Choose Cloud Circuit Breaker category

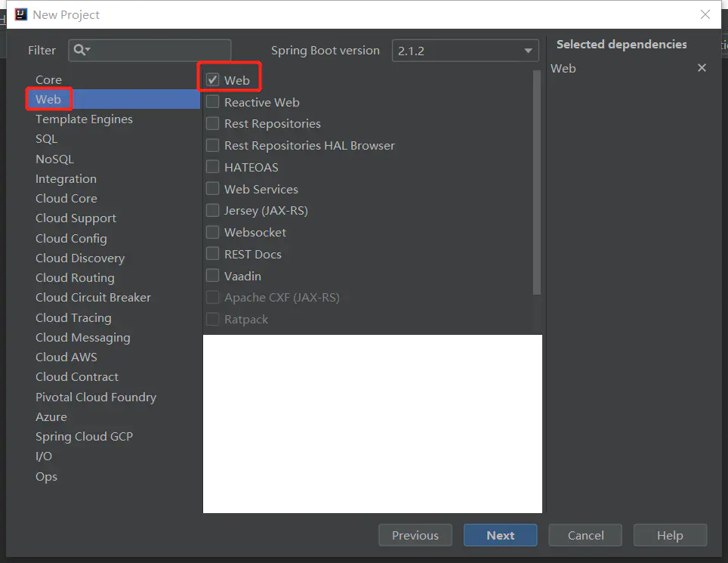pos(93,297)
